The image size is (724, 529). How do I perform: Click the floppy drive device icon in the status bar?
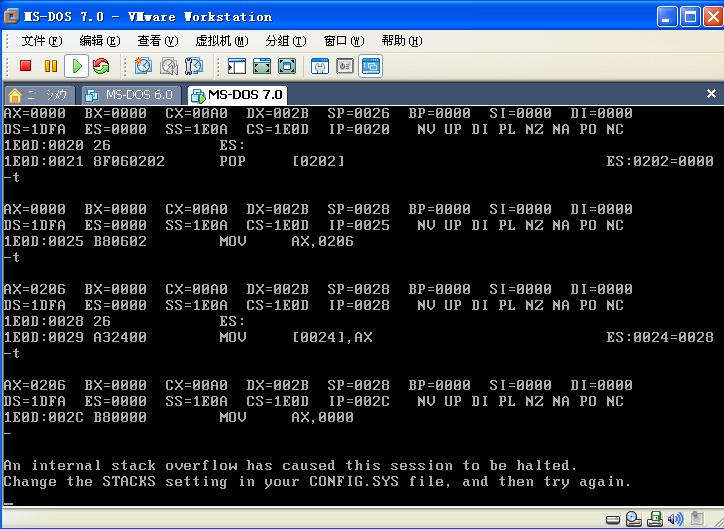(x=655, y=519)
